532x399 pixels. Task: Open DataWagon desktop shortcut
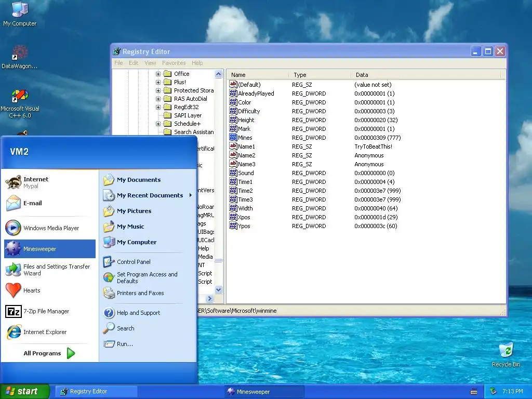click(x=20, y=57)
